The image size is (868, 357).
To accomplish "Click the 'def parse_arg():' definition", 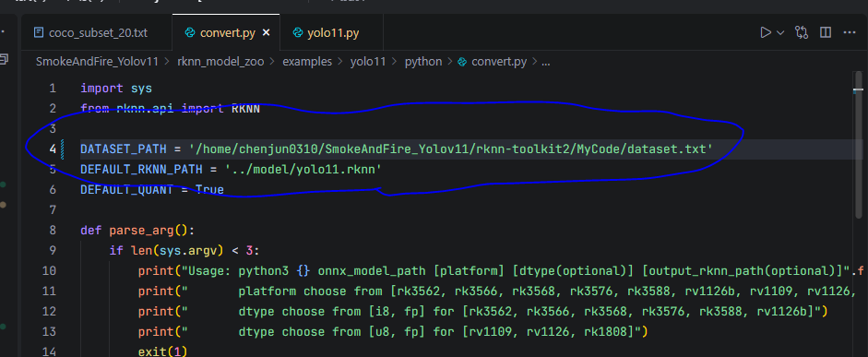I will tap(137, 231).
